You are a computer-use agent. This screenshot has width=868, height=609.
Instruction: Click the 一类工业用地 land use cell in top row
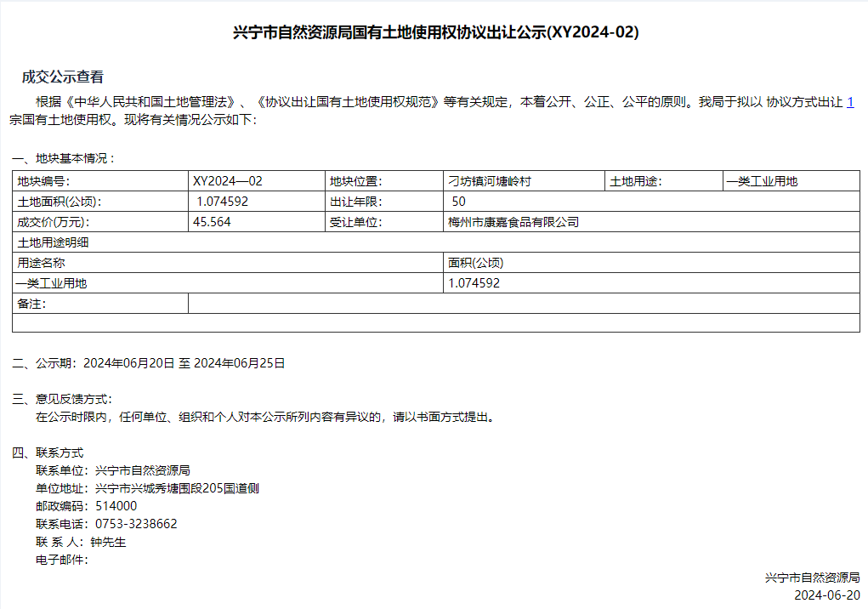click(762, 181)
